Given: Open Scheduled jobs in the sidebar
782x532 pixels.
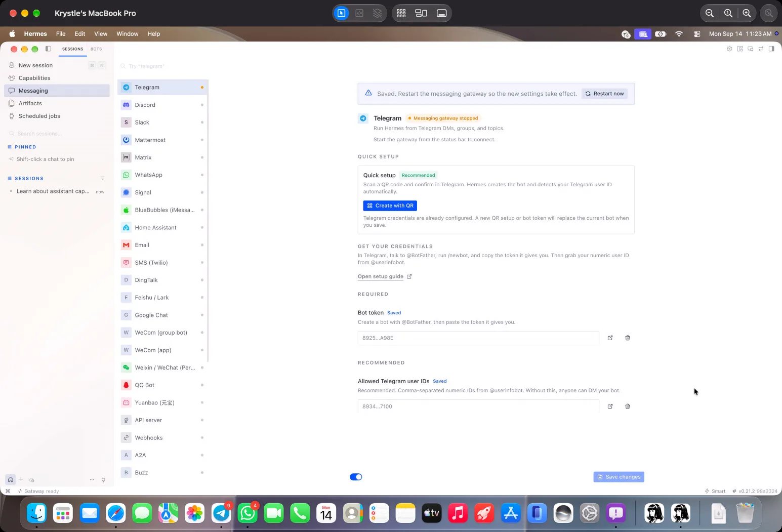Looking at the screenshot, I should click(x=57, y=116).
